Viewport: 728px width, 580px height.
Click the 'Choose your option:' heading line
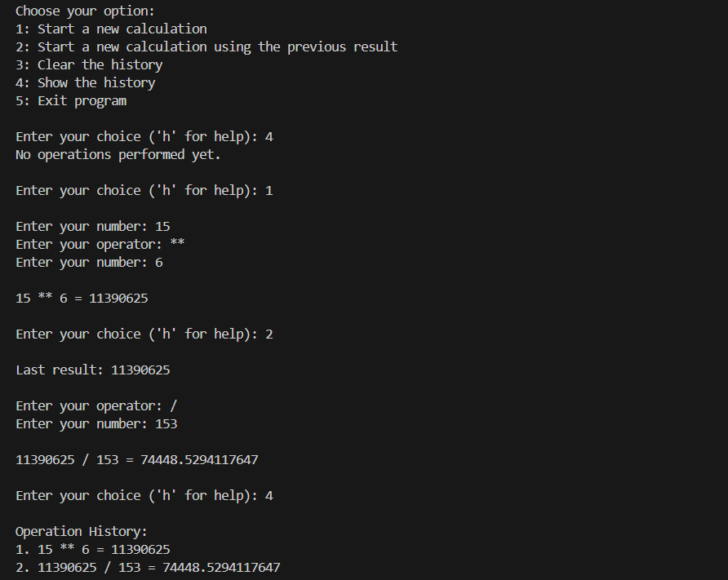85,11
